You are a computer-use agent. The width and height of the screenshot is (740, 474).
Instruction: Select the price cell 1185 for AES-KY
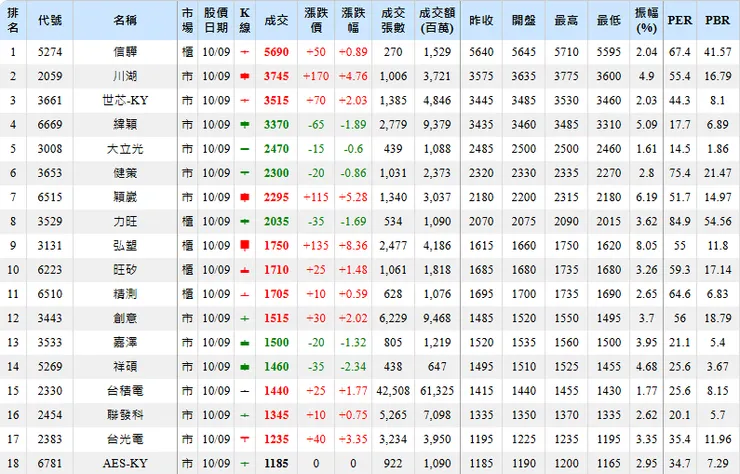276,464
